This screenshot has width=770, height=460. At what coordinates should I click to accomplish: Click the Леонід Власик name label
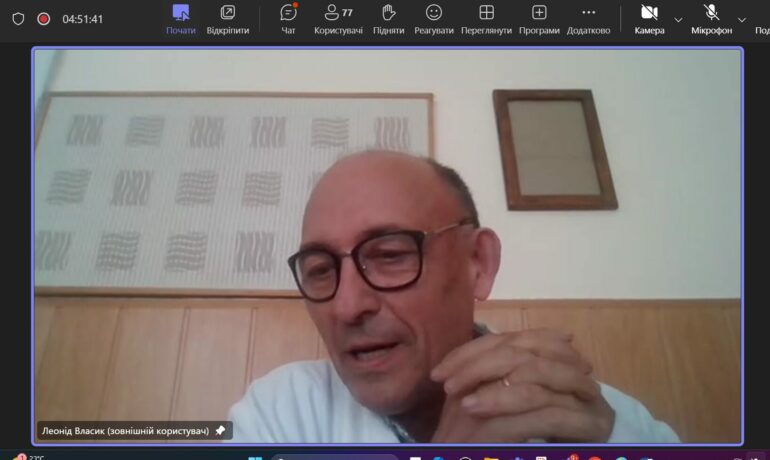pos(125,431)
